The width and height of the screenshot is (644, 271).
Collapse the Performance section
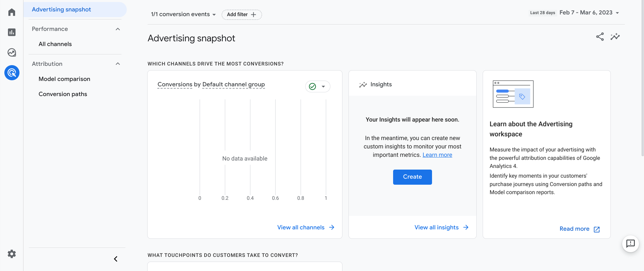tap(118, 29)
